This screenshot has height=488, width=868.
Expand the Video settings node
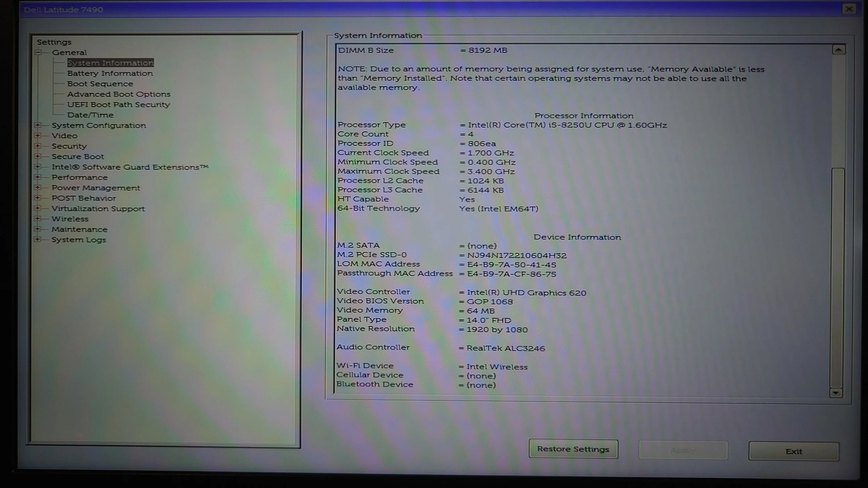pyautogui.click(x=38, y=135)
